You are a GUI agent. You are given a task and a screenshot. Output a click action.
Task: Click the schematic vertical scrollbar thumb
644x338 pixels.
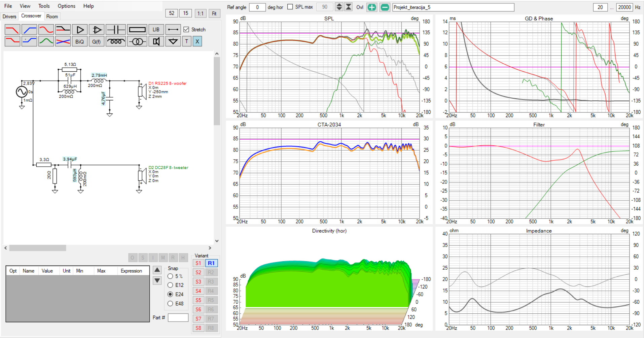coord(217,91)
